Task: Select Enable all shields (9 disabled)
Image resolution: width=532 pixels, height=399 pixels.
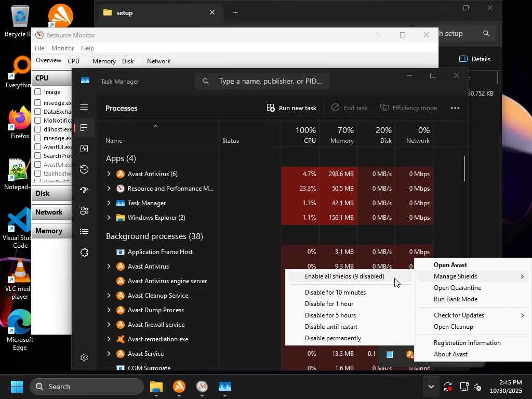Action: (x=345, y=276)
